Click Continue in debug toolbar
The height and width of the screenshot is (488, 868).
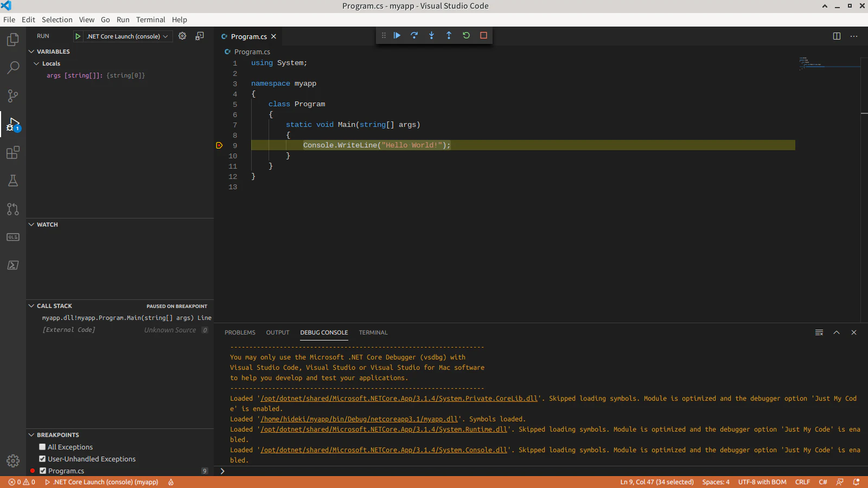coord(397,35)
